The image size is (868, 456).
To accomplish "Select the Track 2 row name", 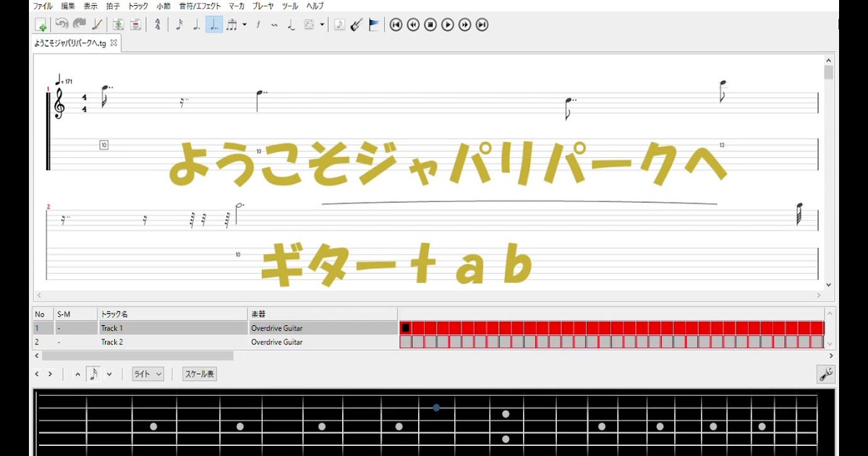I will (x=172, y=342).
